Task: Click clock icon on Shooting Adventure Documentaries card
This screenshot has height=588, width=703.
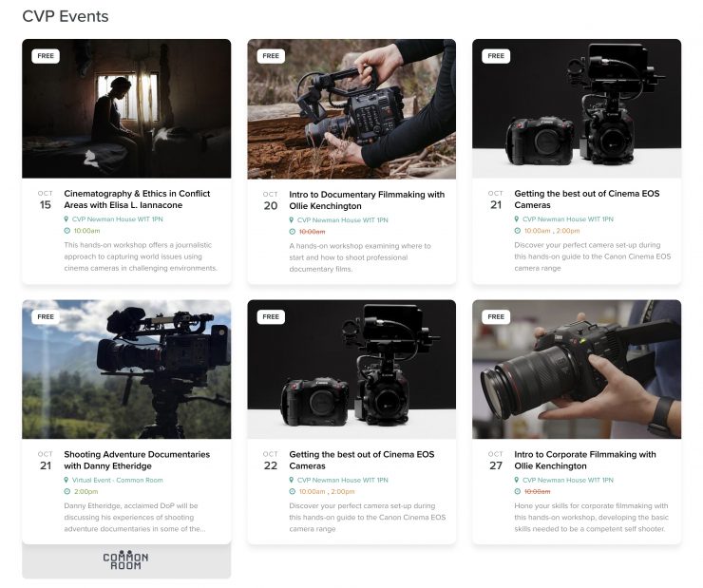Action: pos(66,492)
